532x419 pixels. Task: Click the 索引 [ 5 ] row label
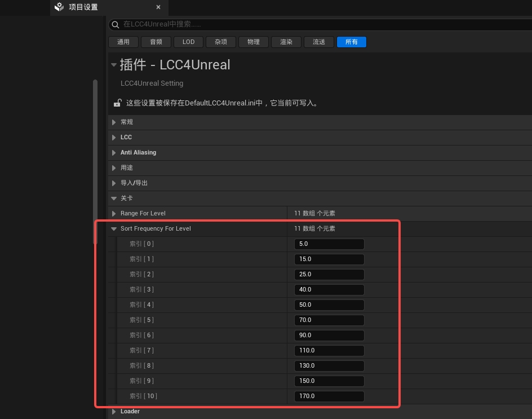[142, 320]
